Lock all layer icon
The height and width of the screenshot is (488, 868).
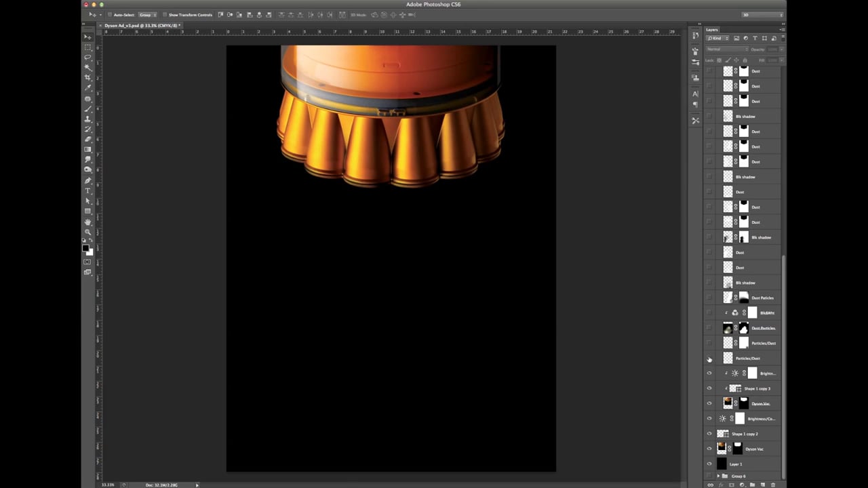(745, 60)
